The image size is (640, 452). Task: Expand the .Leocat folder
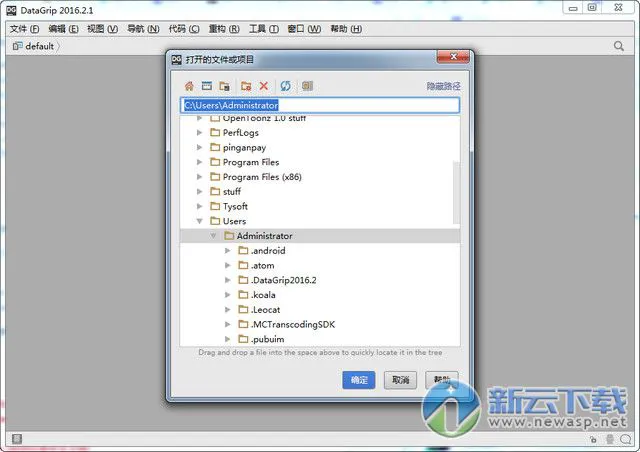tap(228, 309)
